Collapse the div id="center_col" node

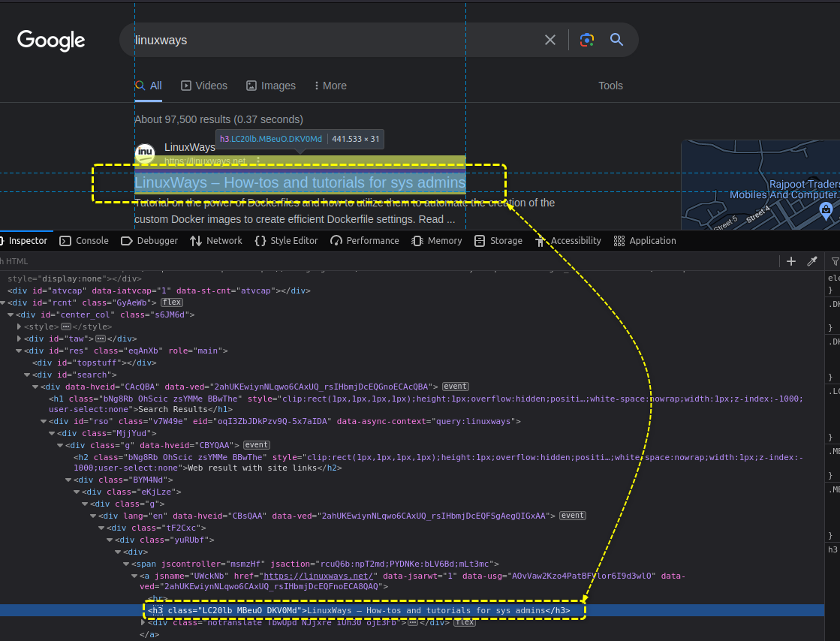click(11, 315)
